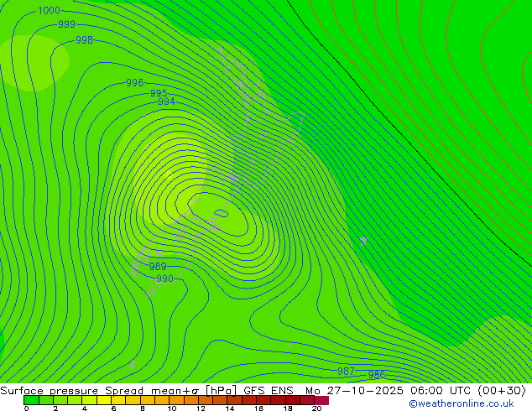Screen dimensions: 532x411
Task: Click the '[hPa]' unit label
Action: point(221,391)
